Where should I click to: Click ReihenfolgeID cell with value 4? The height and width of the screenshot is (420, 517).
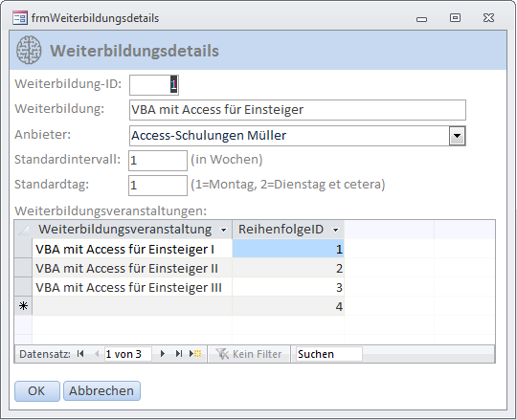288,306
